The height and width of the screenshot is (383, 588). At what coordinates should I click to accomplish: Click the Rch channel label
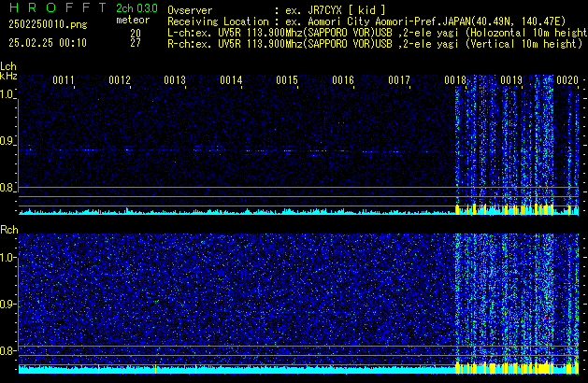click(9, 230)
